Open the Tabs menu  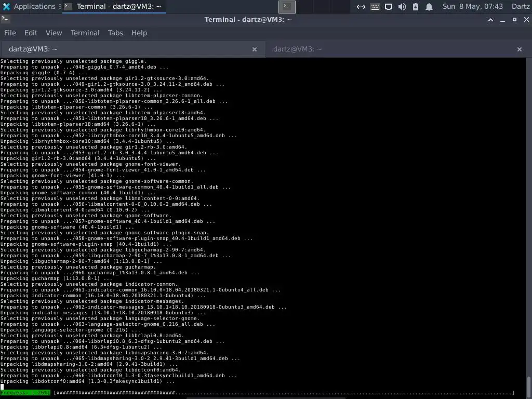115,33
